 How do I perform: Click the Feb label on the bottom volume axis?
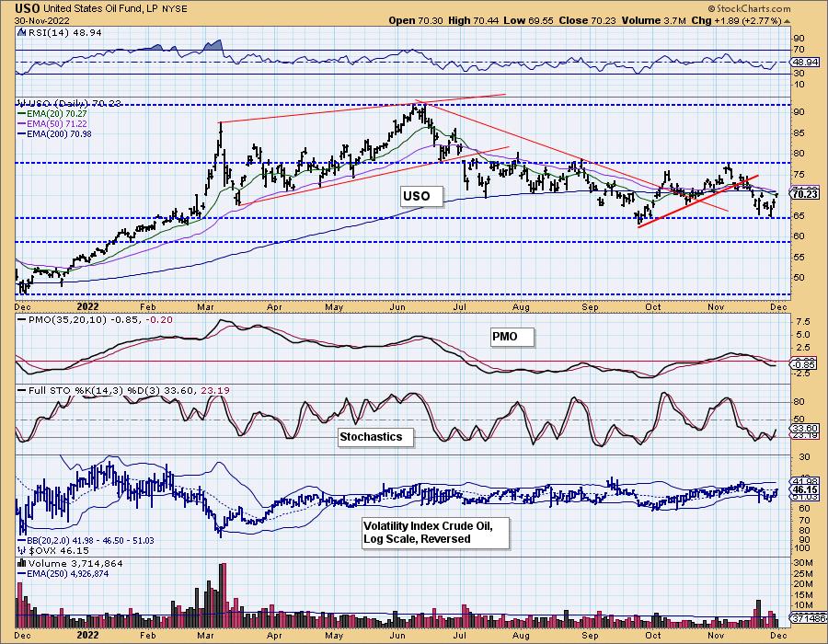(147, 635)
